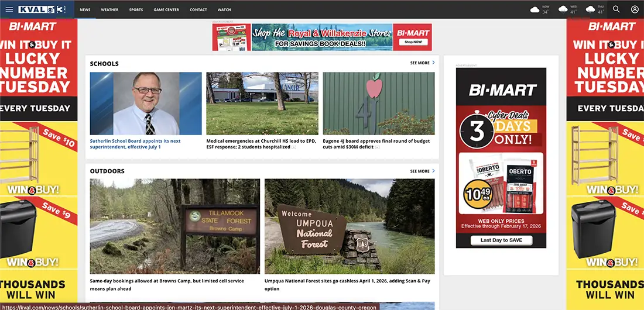
Task: Open the hamburger menu icon
Action: (9, 9)
